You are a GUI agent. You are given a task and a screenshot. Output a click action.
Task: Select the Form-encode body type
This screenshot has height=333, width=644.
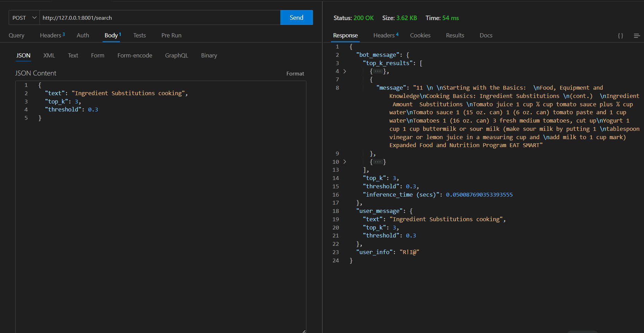134,55
